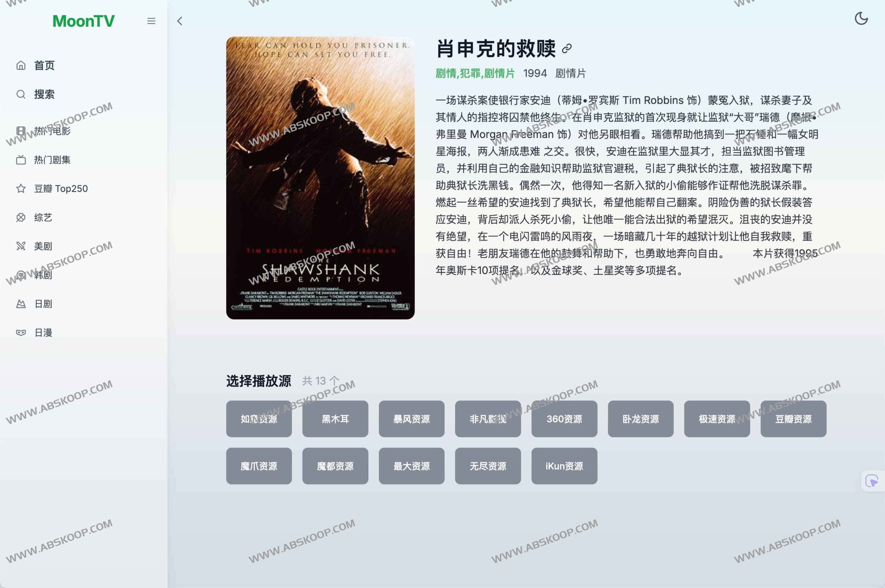
Task: Open the 日漫 category
Action: pos(43,333)
